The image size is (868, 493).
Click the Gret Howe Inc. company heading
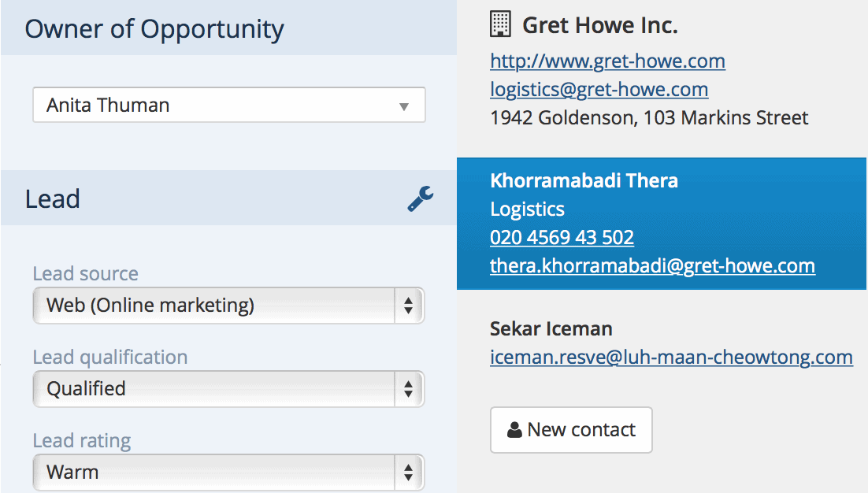click(600, 25)
